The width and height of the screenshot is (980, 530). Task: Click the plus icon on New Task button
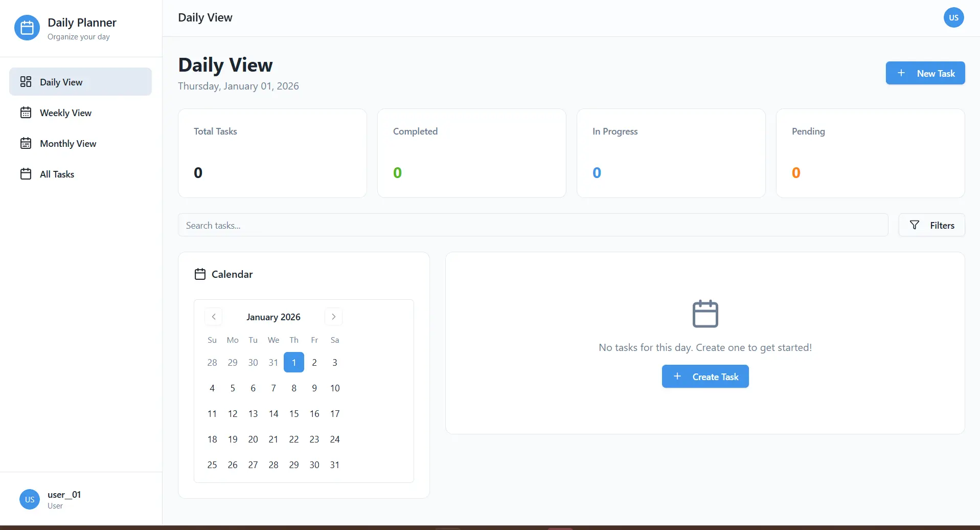click(x=901, y=73)
